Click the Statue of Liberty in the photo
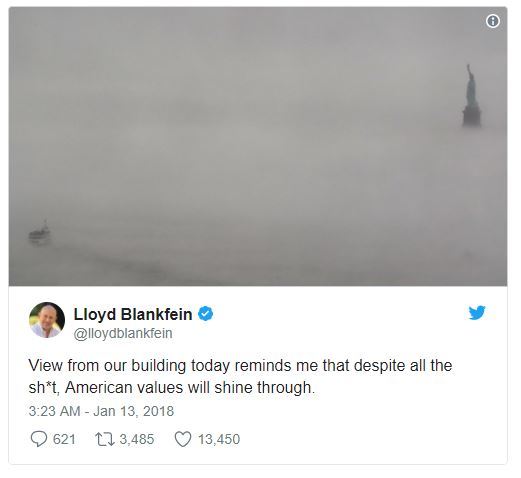This screenshot has width=521, height=478. click(x=471, y=95)
